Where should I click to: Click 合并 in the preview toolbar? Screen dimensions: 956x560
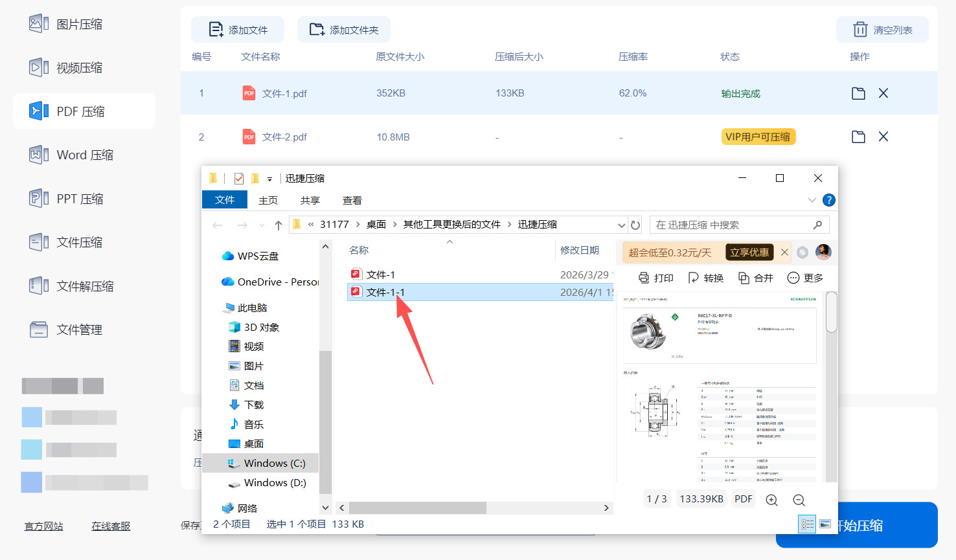coord(756,278)
